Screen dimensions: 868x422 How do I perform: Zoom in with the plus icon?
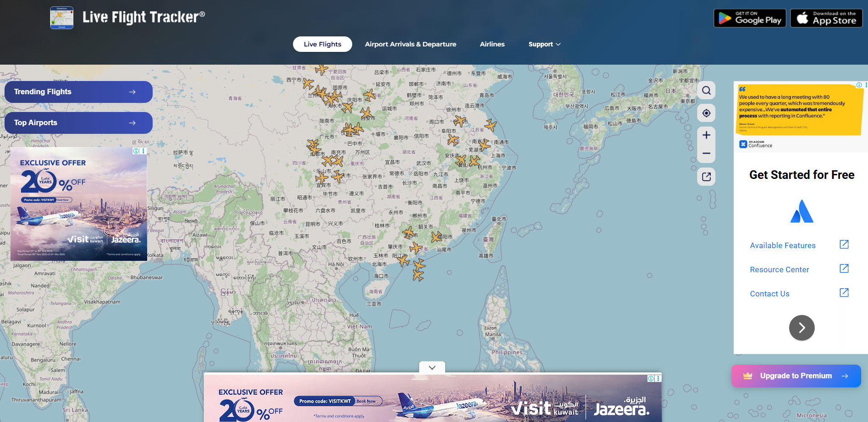pos(706,135)
